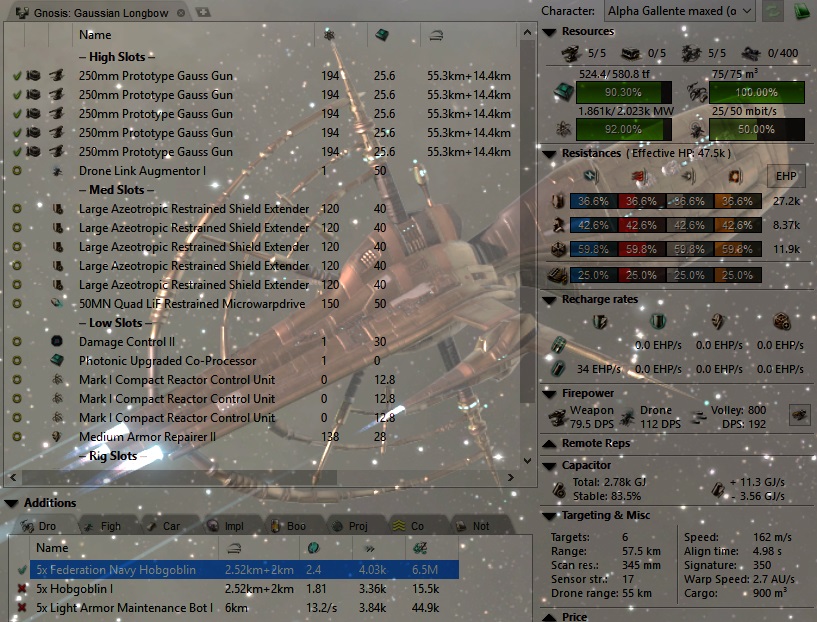Expand the Remote Reps panel
The image size is (817, 622).
coord(549,444)
